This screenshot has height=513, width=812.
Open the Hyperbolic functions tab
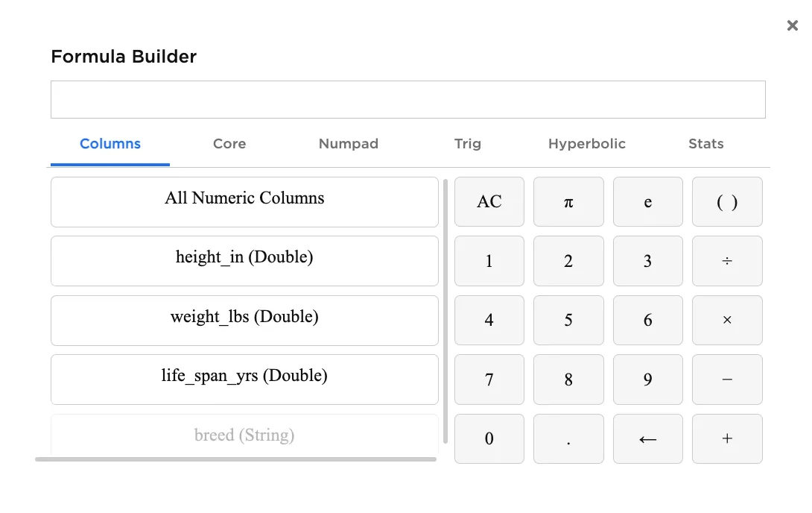pos(587,144)
